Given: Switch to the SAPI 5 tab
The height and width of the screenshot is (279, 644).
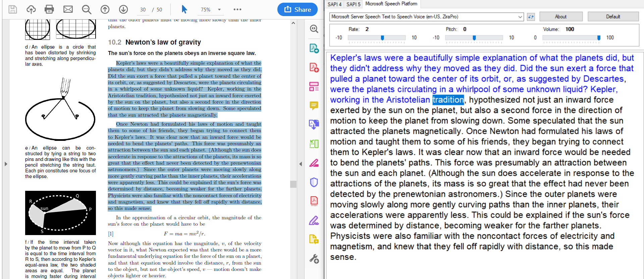Looking at the screenshot, I should coord(353,4).
